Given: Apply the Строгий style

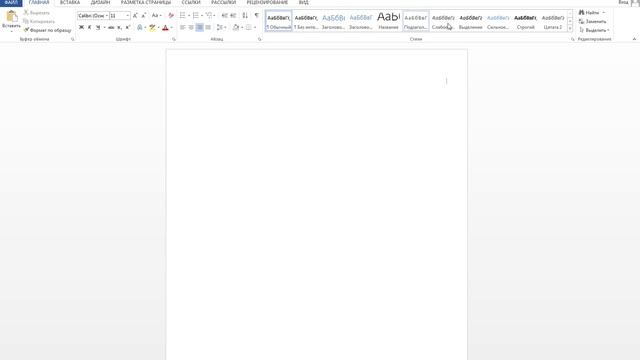Looking at the screenshot, I should coord(525,21).
